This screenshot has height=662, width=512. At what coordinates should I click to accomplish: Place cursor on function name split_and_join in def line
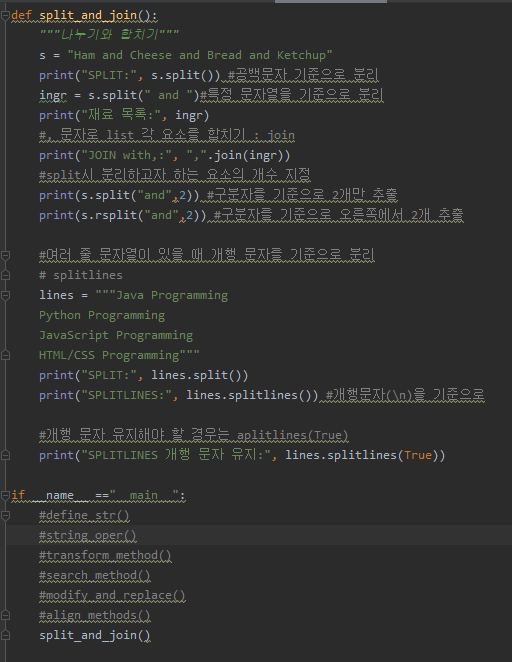88,16
